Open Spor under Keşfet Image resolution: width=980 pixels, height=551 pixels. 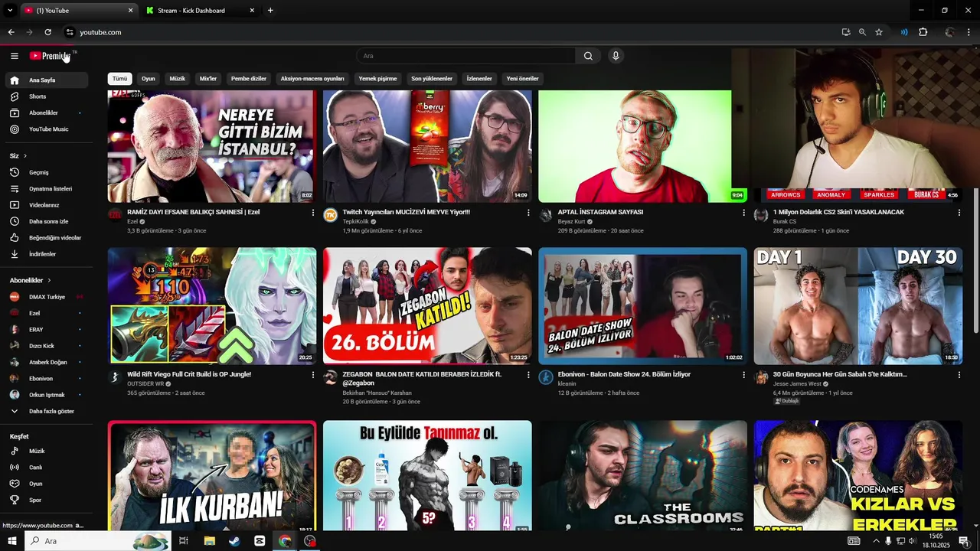[x=46, y=500]
